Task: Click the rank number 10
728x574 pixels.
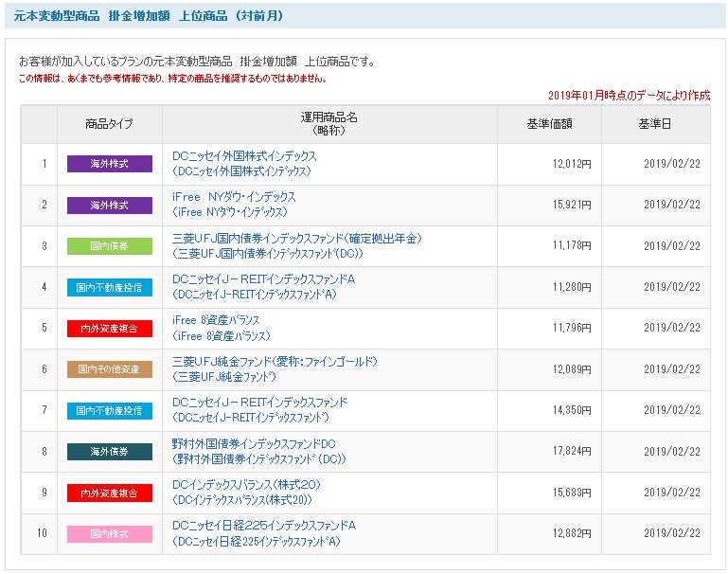Action: (43, 533)
